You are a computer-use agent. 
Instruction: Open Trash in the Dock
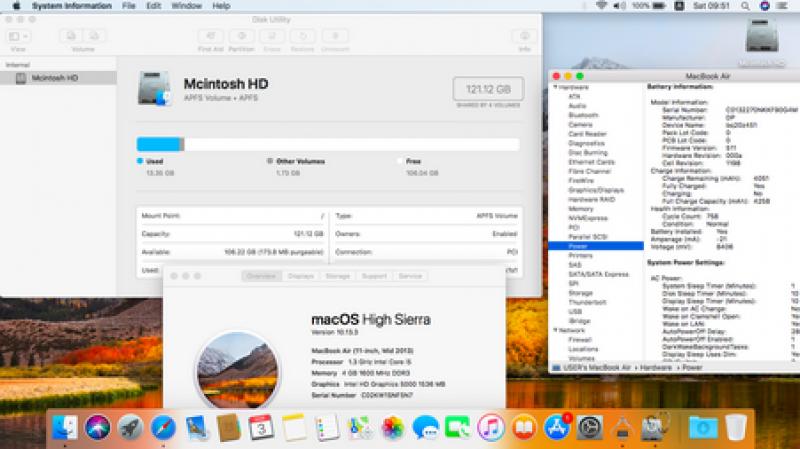pos(736,427)
